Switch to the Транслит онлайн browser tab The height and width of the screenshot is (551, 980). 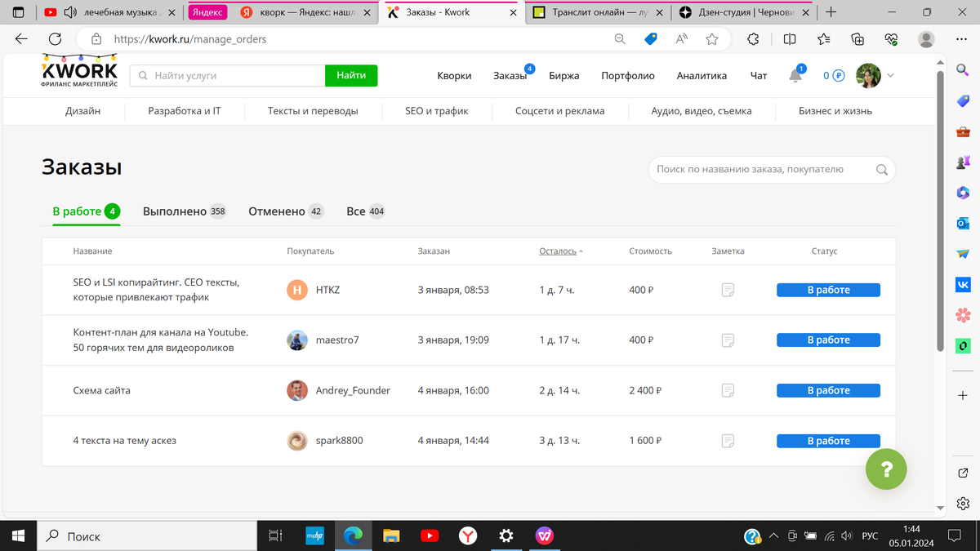pos(598,12)
